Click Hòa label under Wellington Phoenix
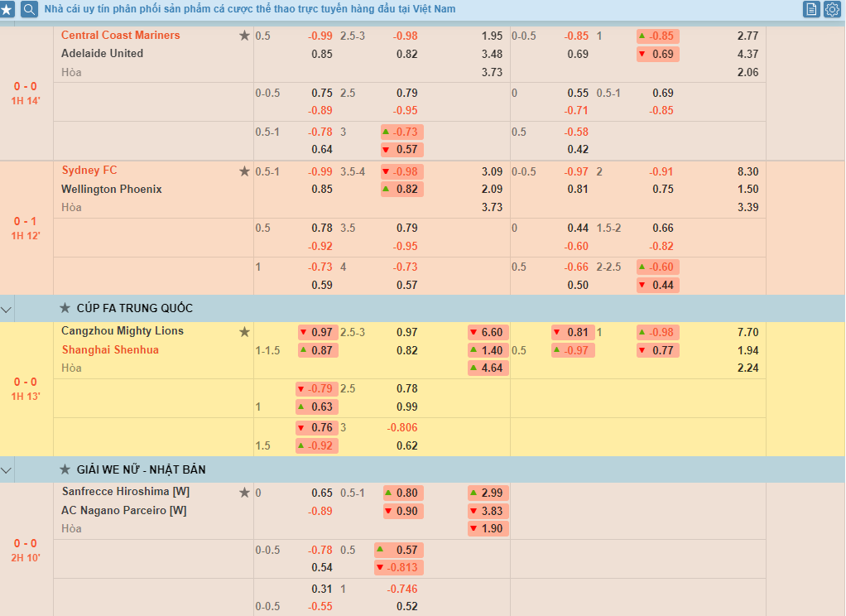The width and height of the screenshot is (846, 616). tap(71, 207)
